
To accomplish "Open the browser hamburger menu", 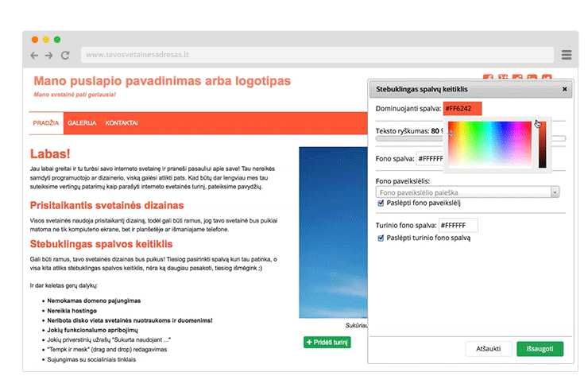I will (x=567, y=55).
